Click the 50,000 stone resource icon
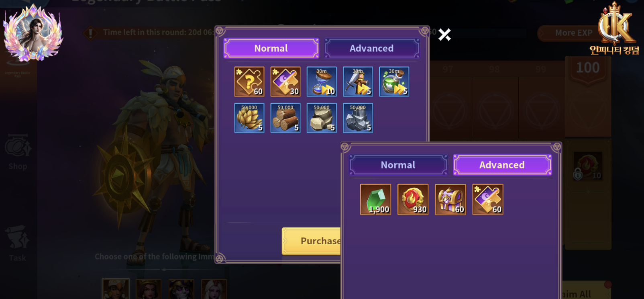The image size is (644, 299). [x=322, y=118]
